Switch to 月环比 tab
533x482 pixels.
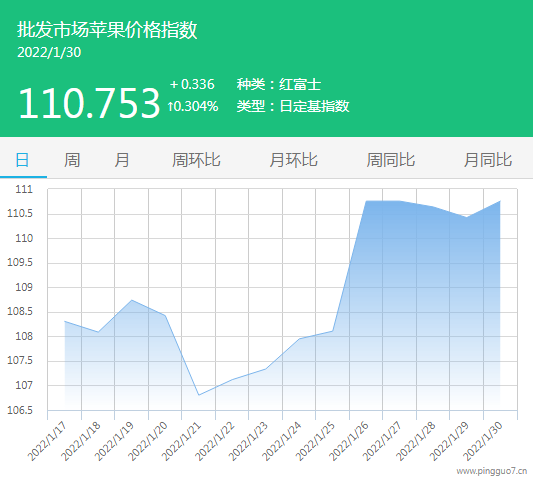[293, 160]
